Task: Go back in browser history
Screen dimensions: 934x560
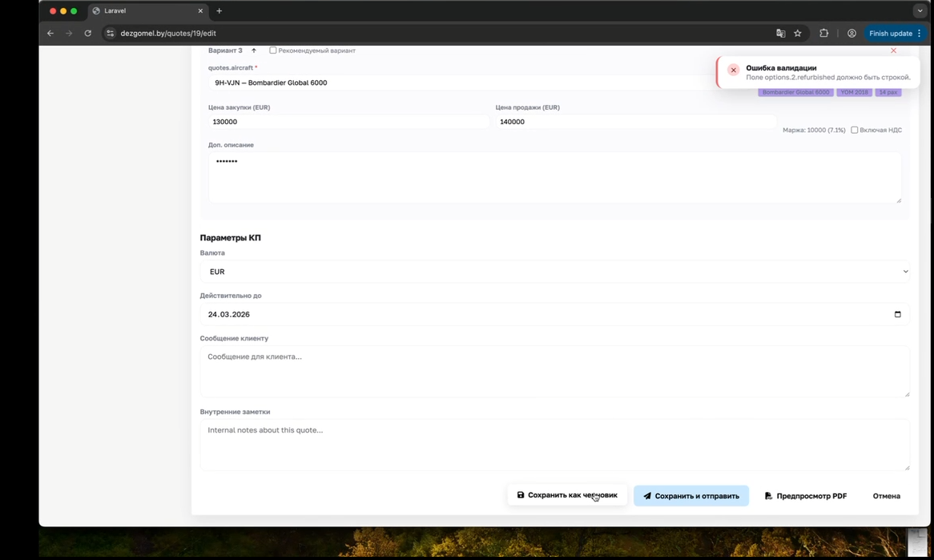Action: click(x=50, y=34)
